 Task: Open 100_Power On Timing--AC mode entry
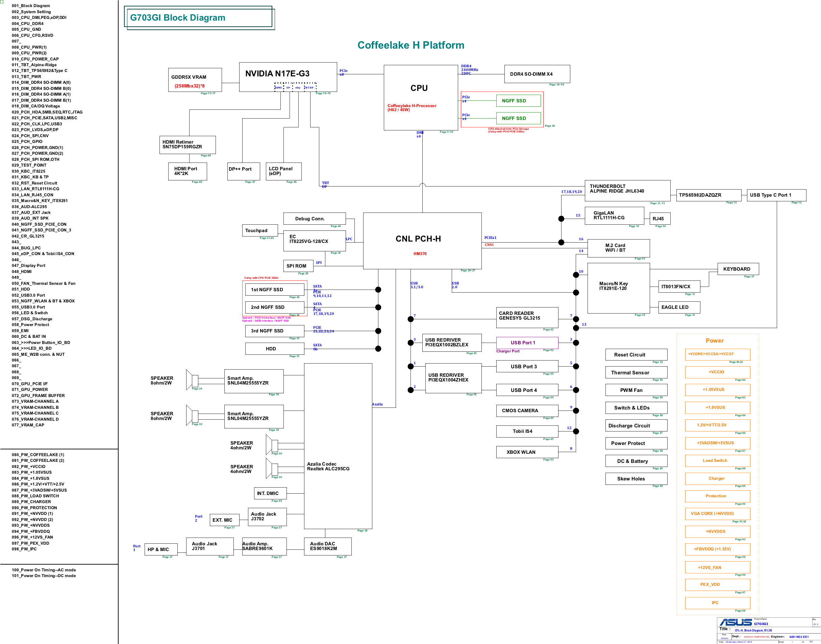point(43,570)
